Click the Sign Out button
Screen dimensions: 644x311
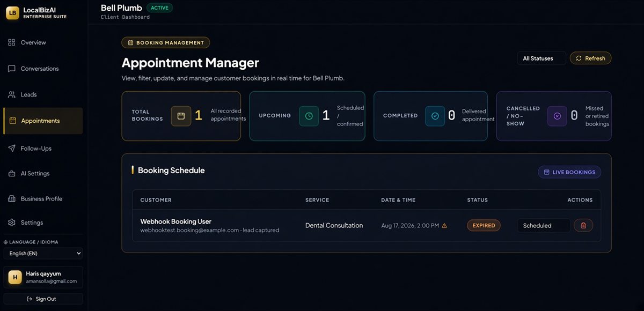click(43, 299)
